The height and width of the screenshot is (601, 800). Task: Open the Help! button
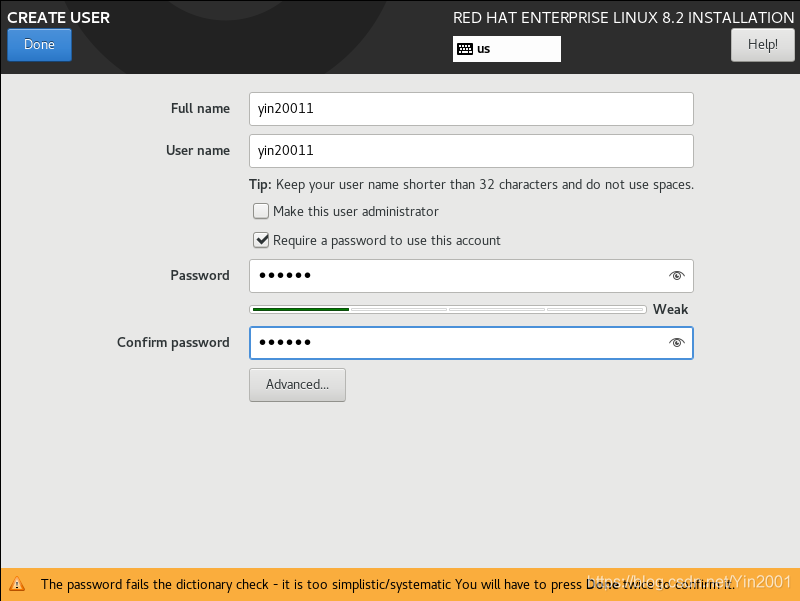click(762, 45)
